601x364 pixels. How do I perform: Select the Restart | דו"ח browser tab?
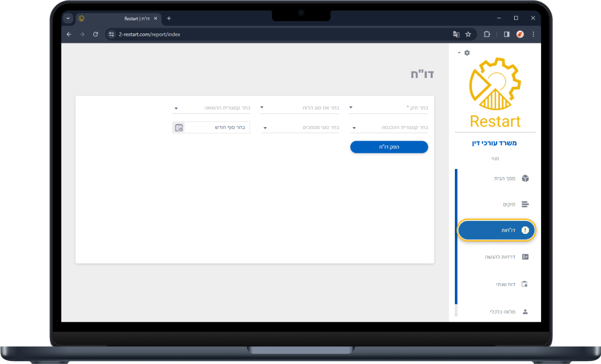pyautogui.click(x=119, y=18)
